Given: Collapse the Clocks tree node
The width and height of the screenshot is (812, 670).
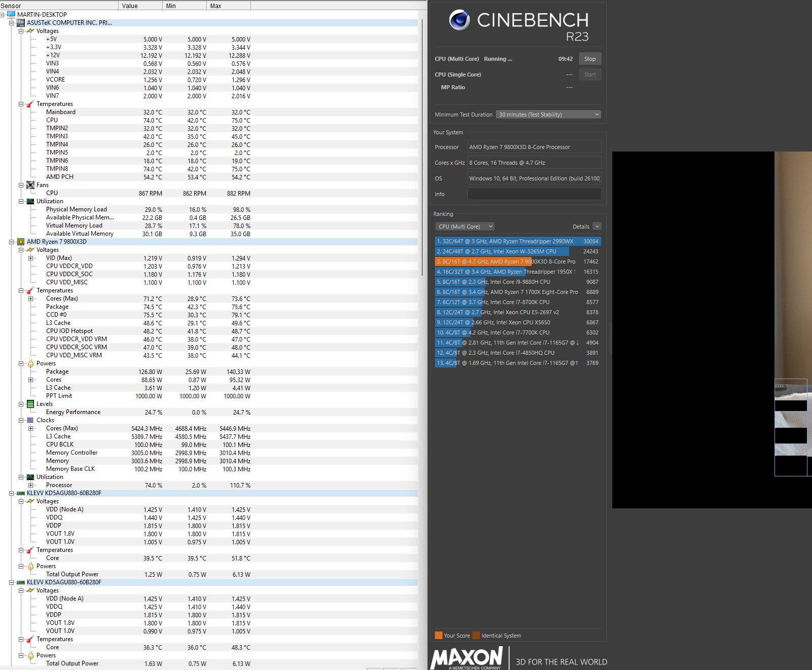Looking at the screenshot, I should 21,420.
